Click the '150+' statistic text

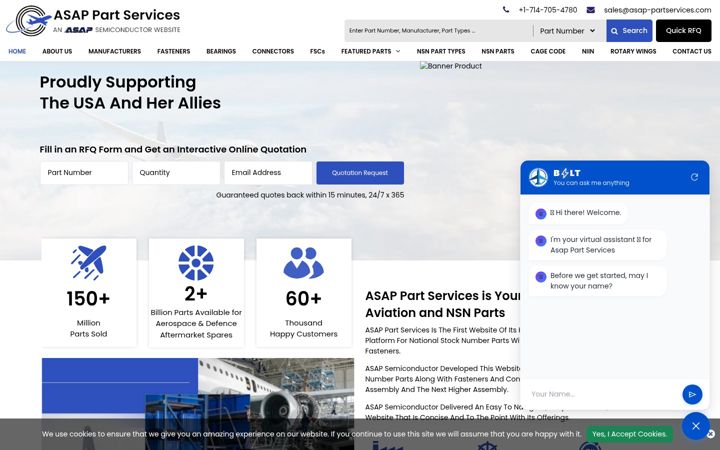pos(88,298)
